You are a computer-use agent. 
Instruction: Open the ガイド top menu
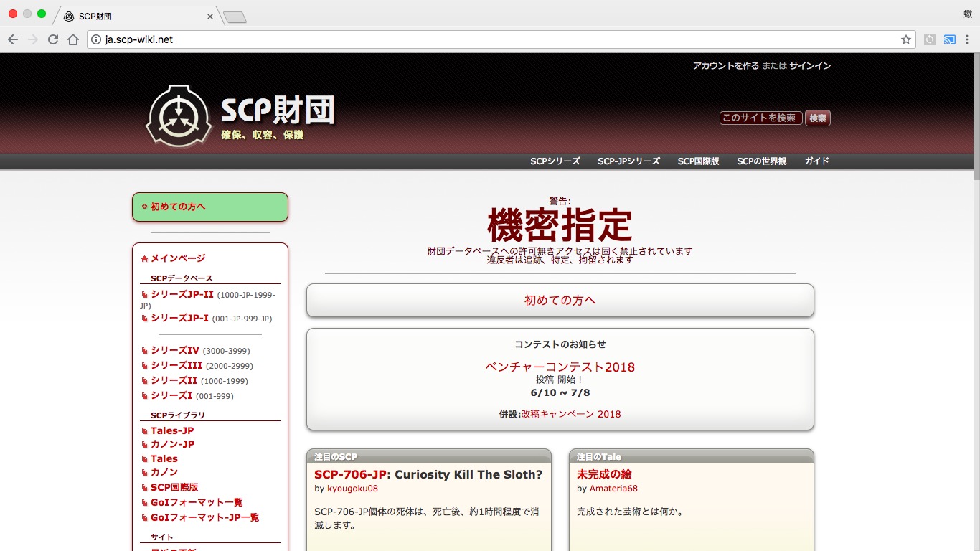tap(816, 161)
